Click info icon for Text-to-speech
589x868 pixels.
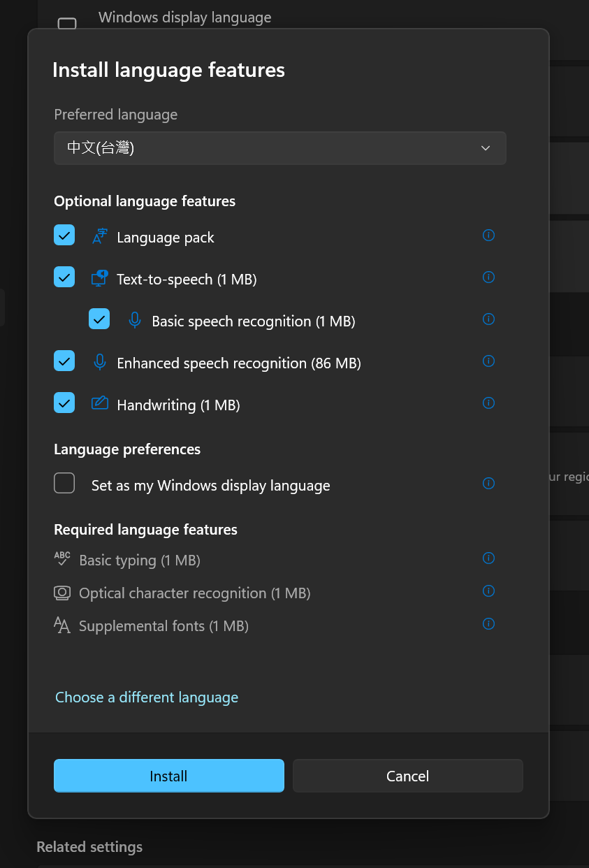(x=488, y=277)
